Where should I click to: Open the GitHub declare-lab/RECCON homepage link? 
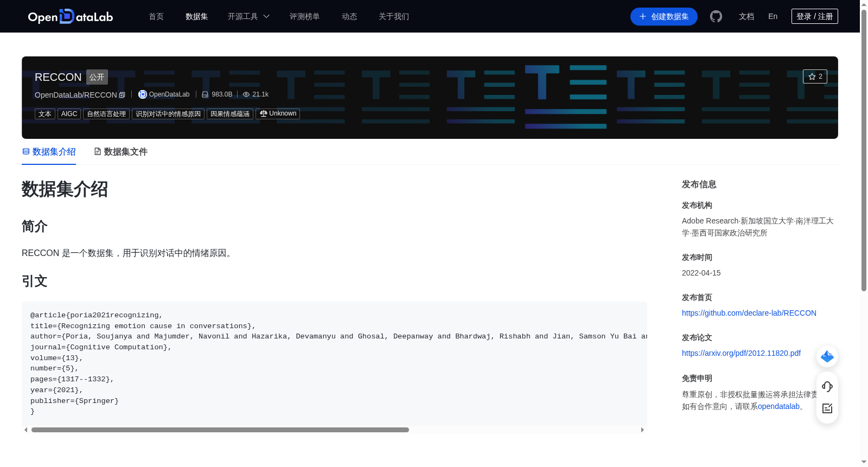(749, 313)
